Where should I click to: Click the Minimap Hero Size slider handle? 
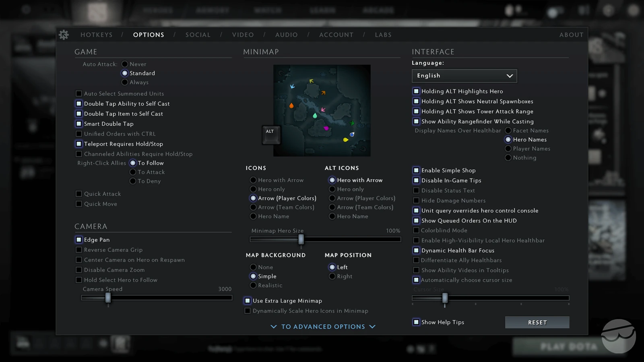click(x=301, y=240)
